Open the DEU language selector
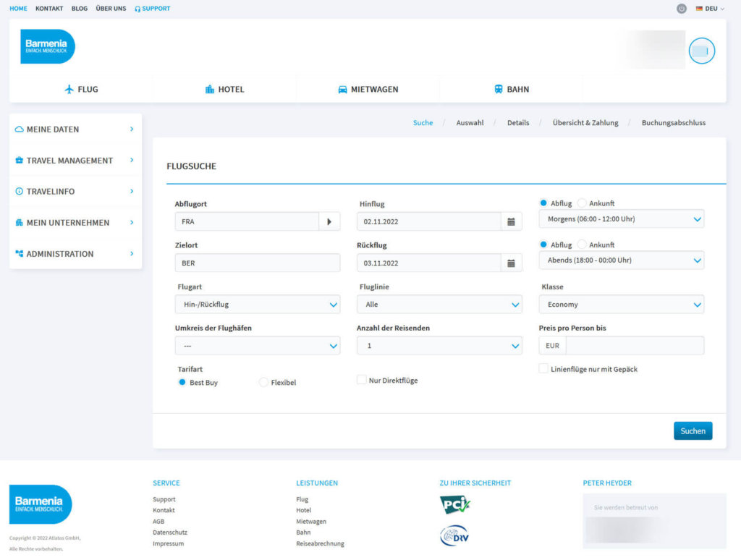741x560 pixels. click(x=710, y=9)
